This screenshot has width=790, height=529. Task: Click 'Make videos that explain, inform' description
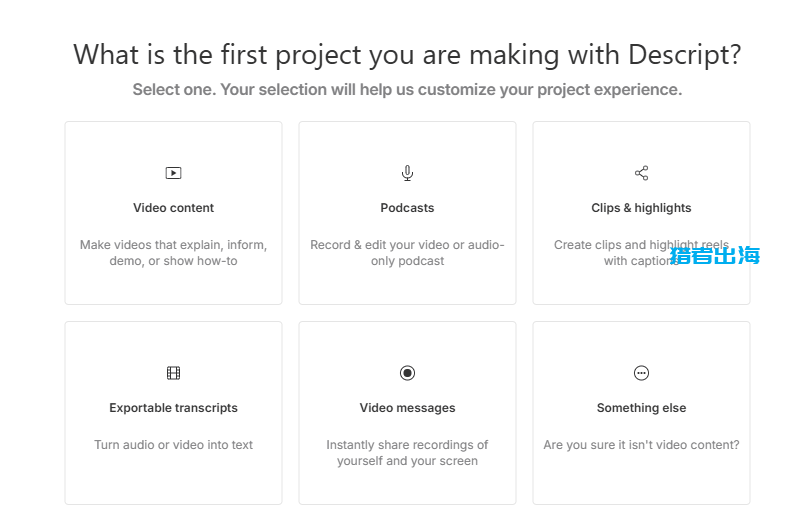click(x=173, y=252)
